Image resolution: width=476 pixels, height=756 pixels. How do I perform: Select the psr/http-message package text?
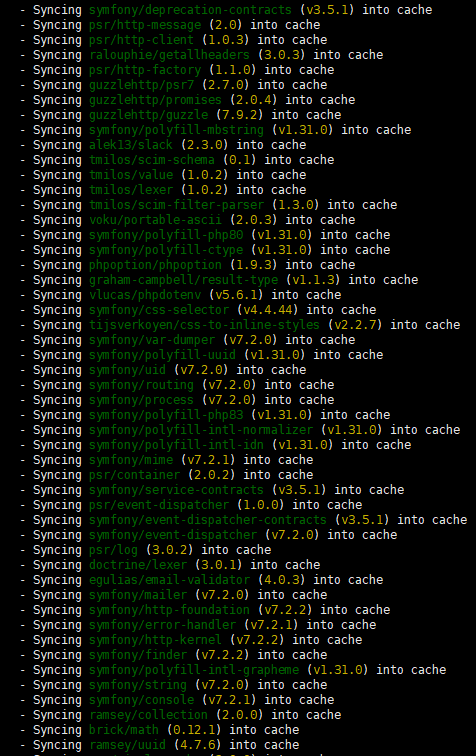(145, 25)
